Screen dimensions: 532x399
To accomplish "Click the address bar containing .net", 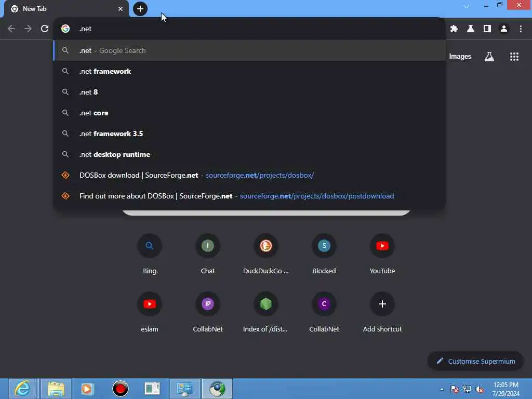I will pyautogui.click(x=249, y=29).
